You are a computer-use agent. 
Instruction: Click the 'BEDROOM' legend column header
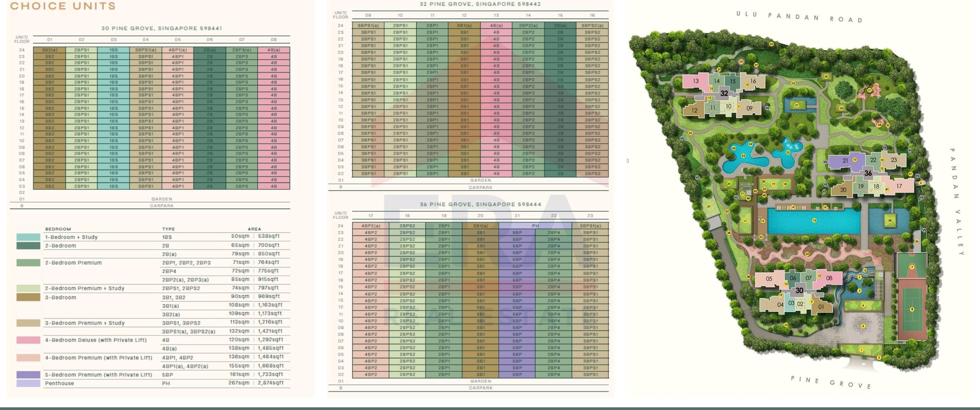tap(58, 229)
